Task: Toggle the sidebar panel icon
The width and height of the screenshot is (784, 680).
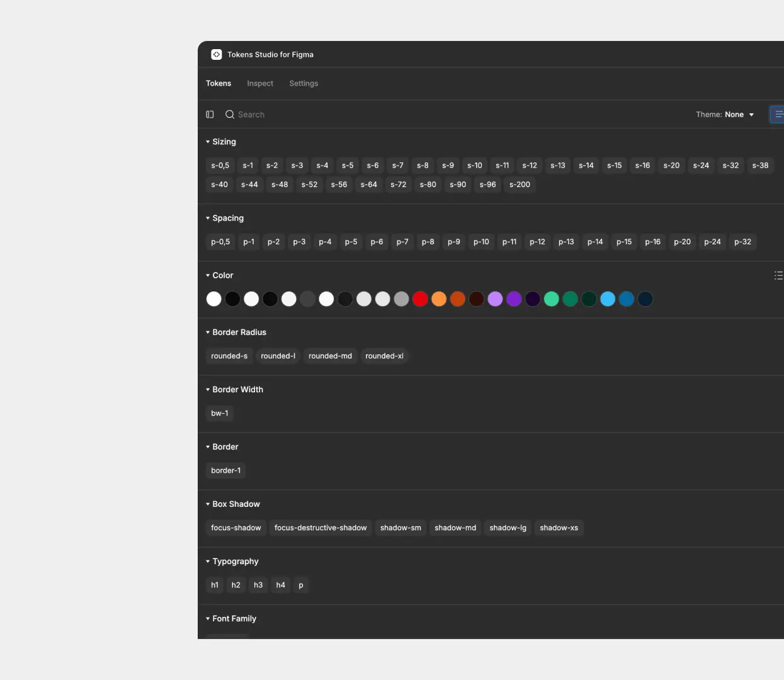Action: click(210, 114)
